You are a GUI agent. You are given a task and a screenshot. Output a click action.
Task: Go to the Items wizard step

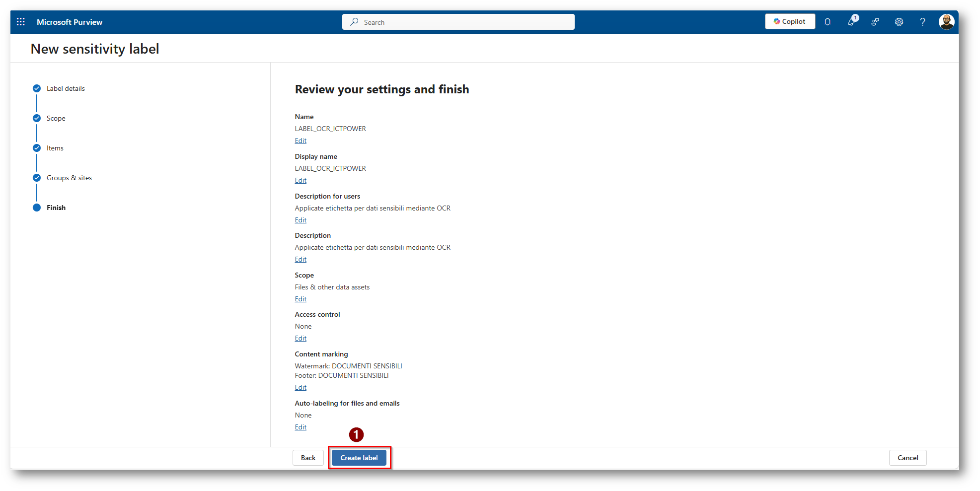pyautogui.click(x=55, y=148)
